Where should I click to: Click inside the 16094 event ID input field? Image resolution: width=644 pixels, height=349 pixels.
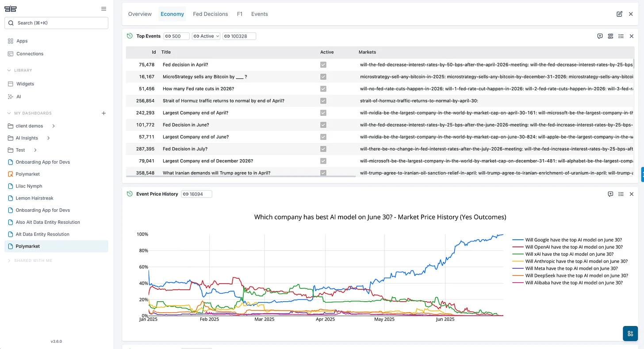click(x=199, y=194)
